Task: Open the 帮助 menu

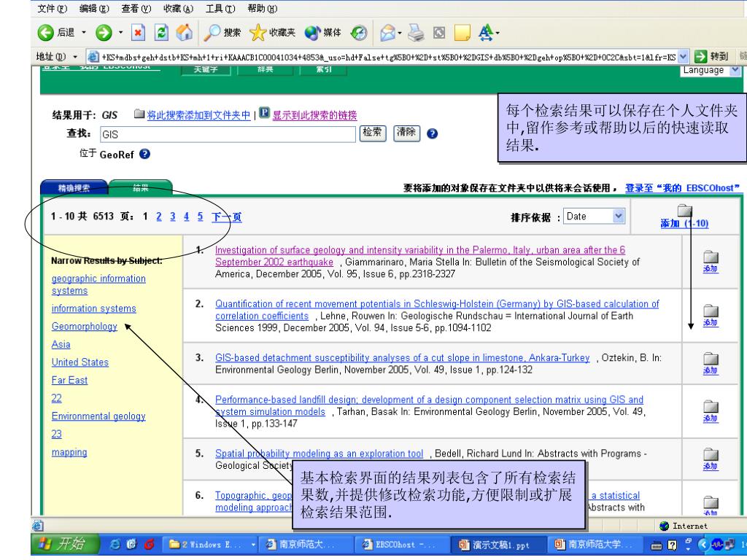Action: 262,9
